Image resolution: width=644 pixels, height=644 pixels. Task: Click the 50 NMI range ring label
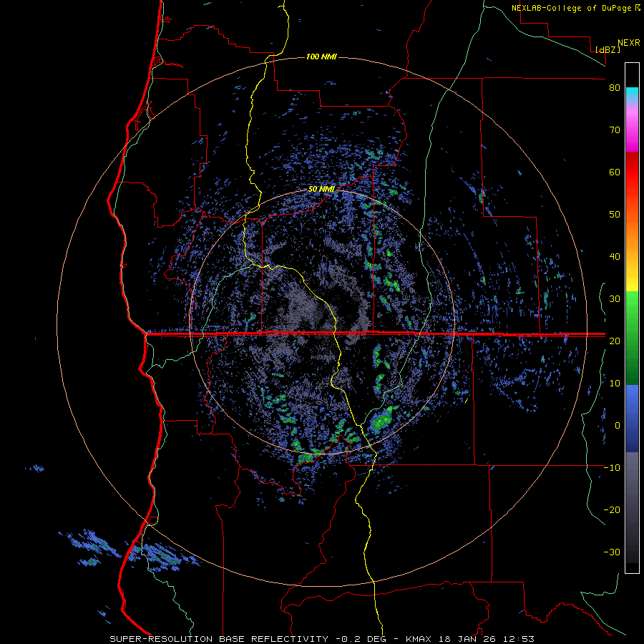tap(321, 190)
